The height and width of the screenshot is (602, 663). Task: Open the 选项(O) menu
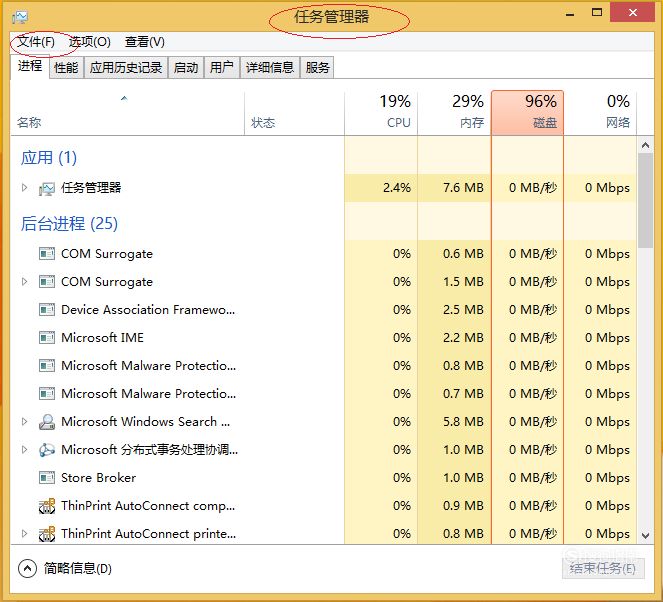tap(90, 42)
